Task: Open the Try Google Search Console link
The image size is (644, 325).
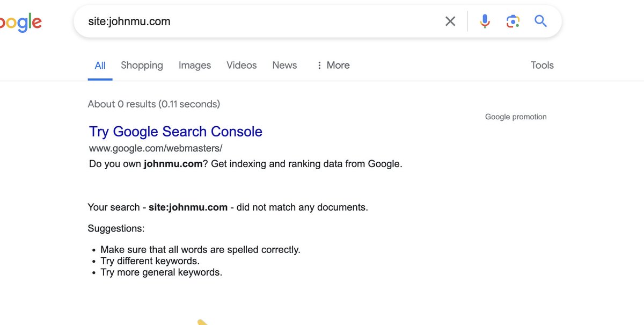Action: (x=175, y=132)
